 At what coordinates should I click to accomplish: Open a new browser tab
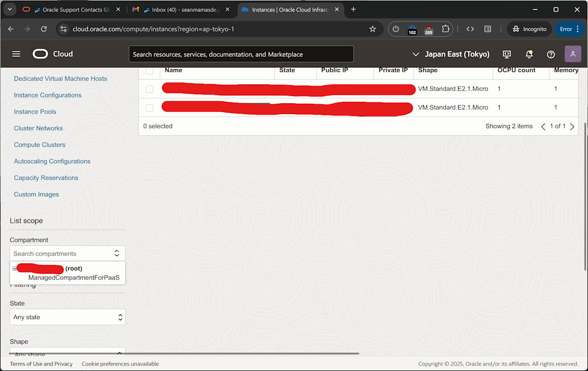(353, 9)
